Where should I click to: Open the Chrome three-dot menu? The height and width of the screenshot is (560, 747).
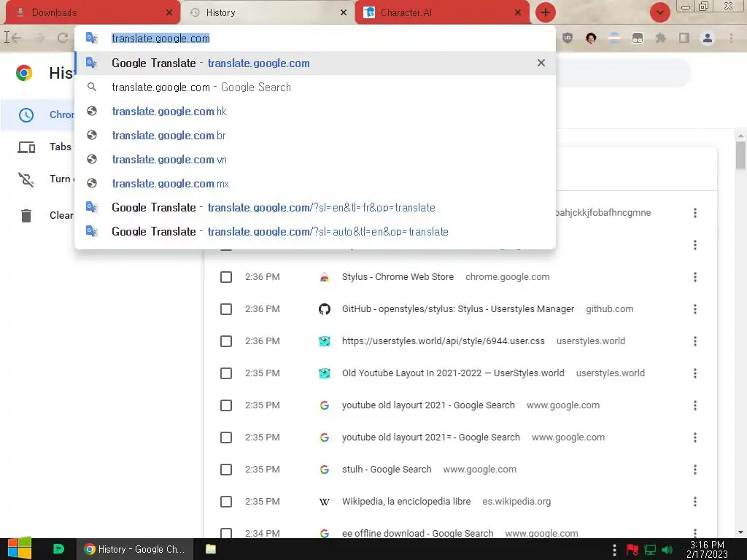(x=731, y=38)
